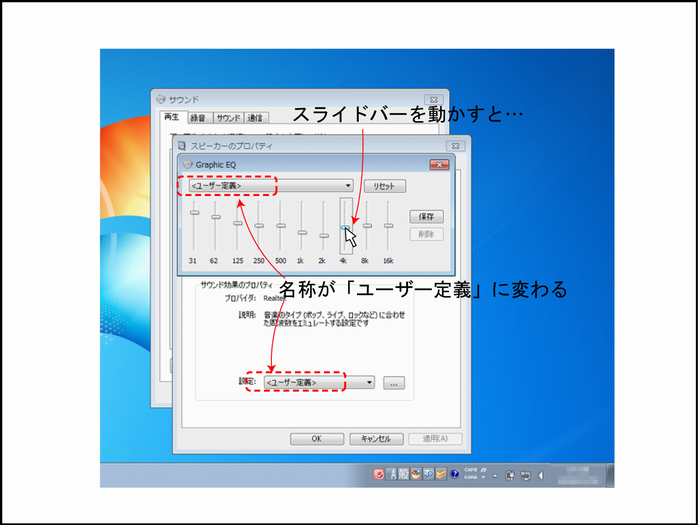The width and height of the screenshot is (700, 525).
Task: Click the 16k equalizer slider handle
Action: tap(388, 225)
